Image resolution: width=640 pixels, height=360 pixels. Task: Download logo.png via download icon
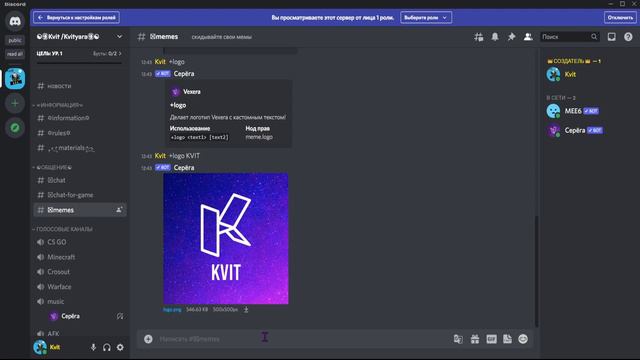tap(246, 310)
